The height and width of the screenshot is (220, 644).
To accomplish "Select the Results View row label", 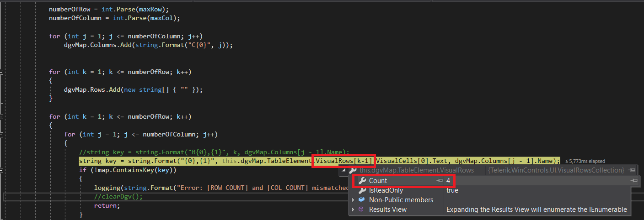I will [387, 210].
